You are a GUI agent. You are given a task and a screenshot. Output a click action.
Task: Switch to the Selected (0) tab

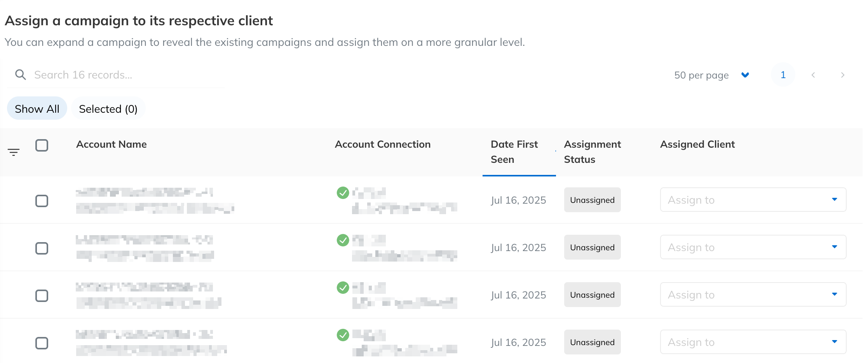(108, 109)
